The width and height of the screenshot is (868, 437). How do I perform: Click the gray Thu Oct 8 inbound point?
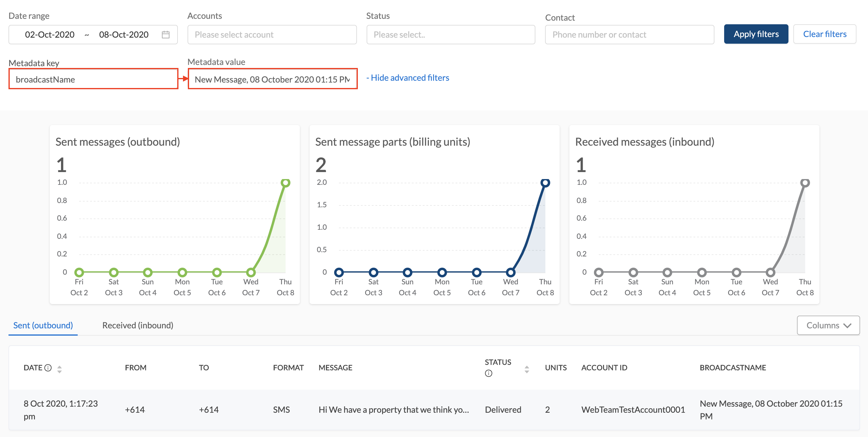(x=805, y=183)
